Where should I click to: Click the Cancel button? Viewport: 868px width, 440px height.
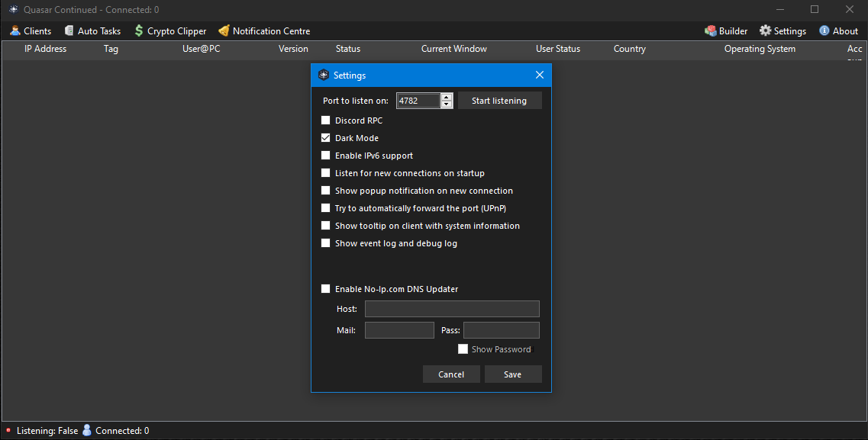pos(451,374)
